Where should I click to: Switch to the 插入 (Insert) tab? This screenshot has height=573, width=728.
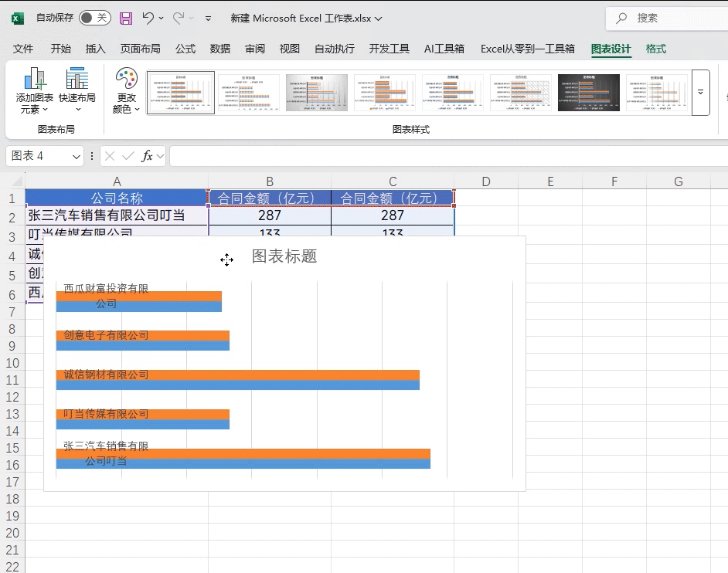(x=96, y=49)
